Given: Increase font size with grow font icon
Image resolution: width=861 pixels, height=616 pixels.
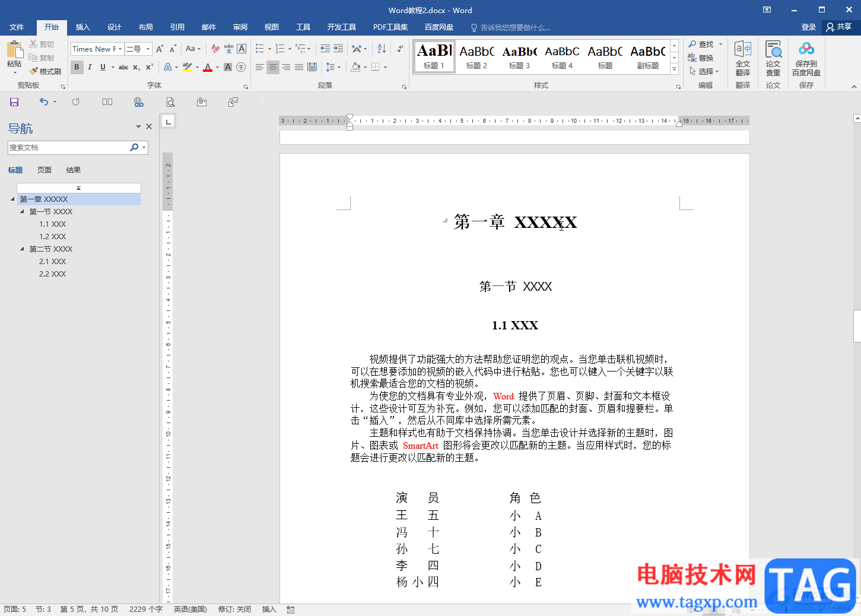Looking at the screenshot, I should pyautogui.click(x=160, y=49).
